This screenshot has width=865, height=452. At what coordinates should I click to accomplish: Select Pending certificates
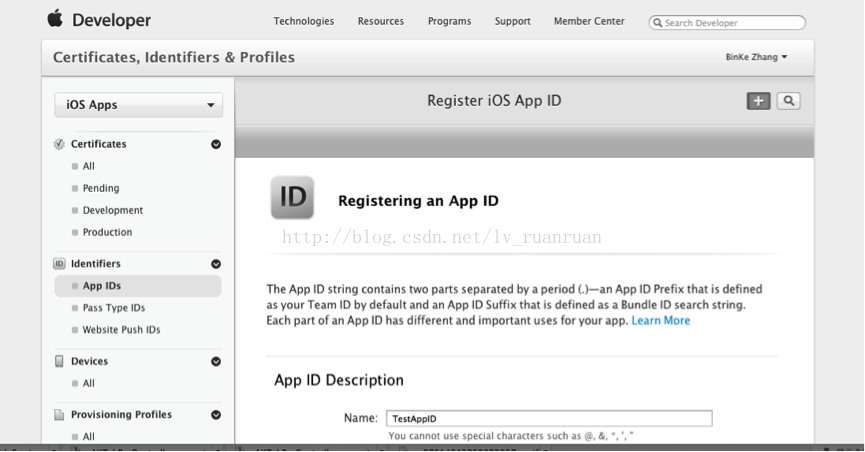pos(101,188)
